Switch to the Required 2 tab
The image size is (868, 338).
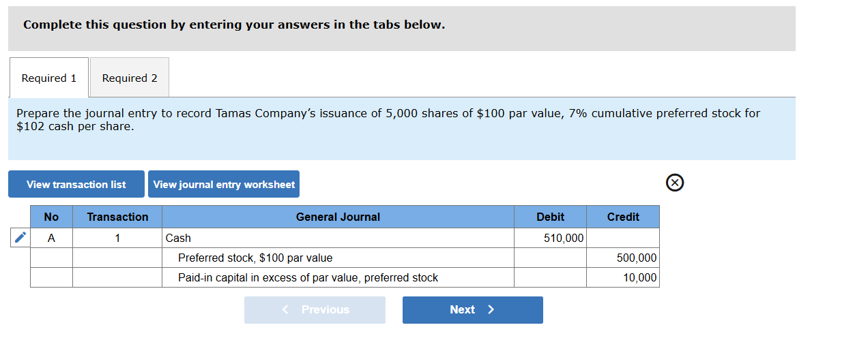click(x=130, y=78)
